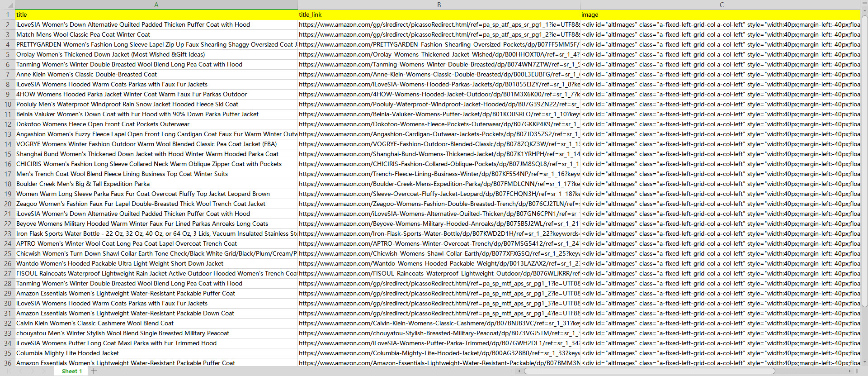This screenshot has width=868, height=376.
Task: Select row 1 header
Action: (7, 14)
